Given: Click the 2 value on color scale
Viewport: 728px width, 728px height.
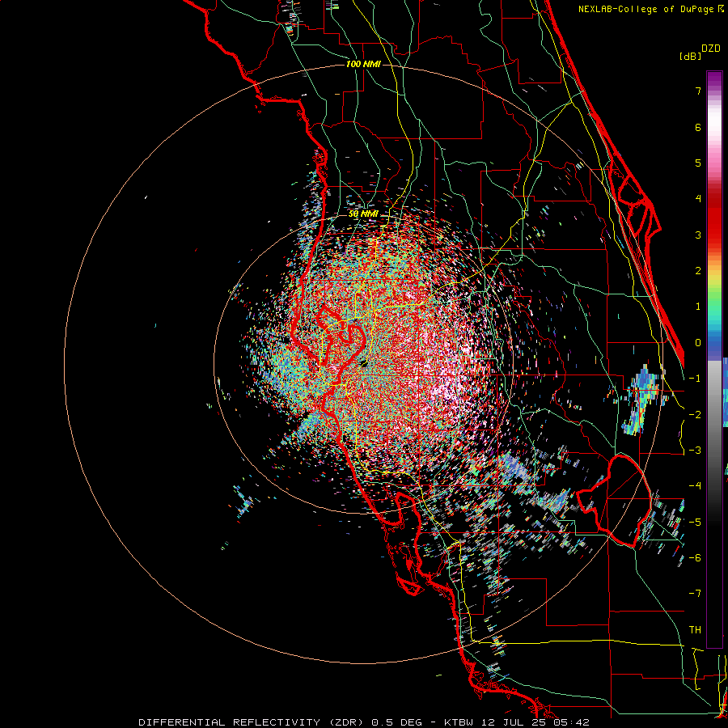Looking at the screenshot, I should [x=698, y=271].
